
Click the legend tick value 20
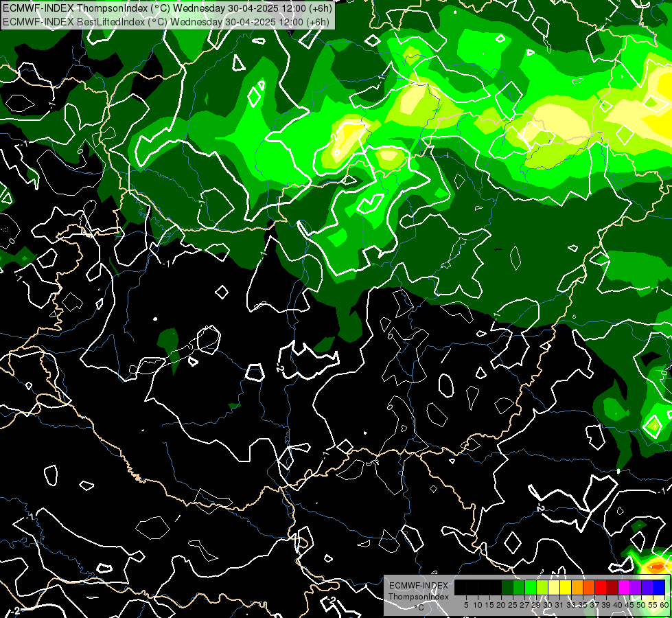pyautogui.click(x=501, y=605)
